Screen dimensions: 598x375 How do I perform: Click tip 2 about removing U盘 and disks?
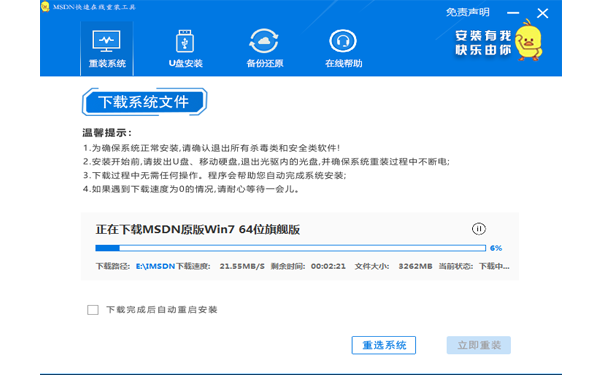[266, 162]
